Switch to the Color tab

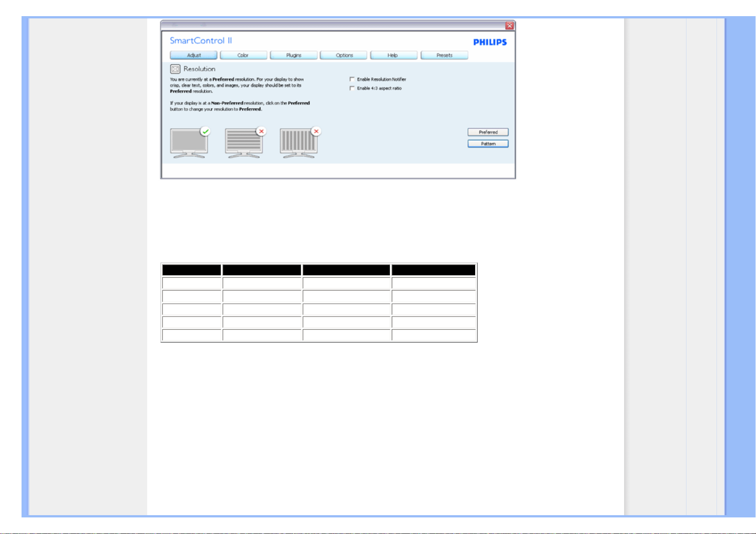pos(244,55)
